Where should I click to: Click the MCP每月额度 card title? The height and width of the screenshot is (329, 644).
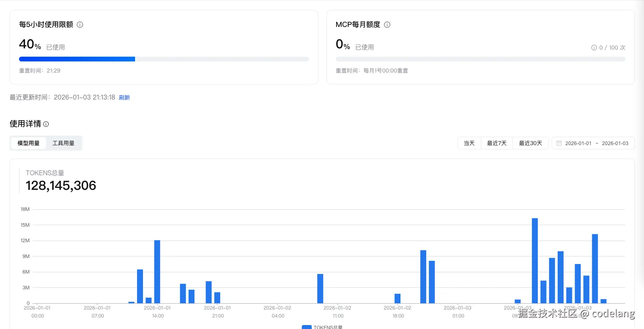(x=358, y=25)
